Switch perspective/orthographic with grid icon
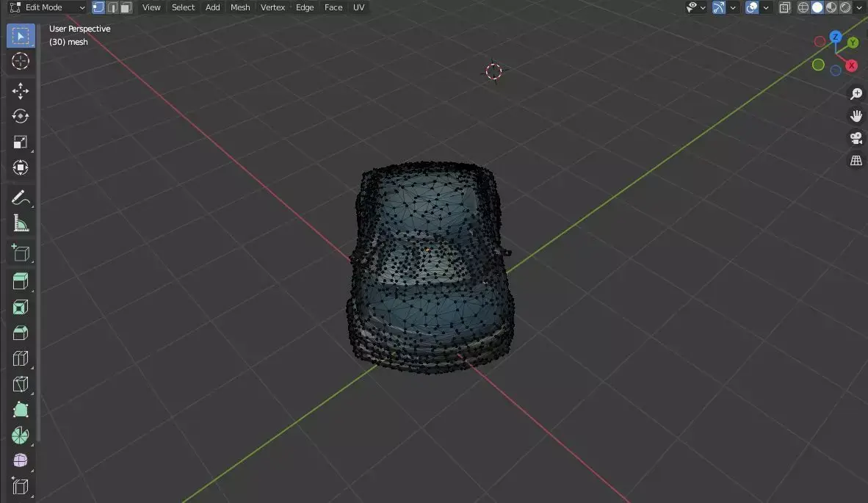The height and width of the screenshot is (503, 868). click(x=856, y=161)
